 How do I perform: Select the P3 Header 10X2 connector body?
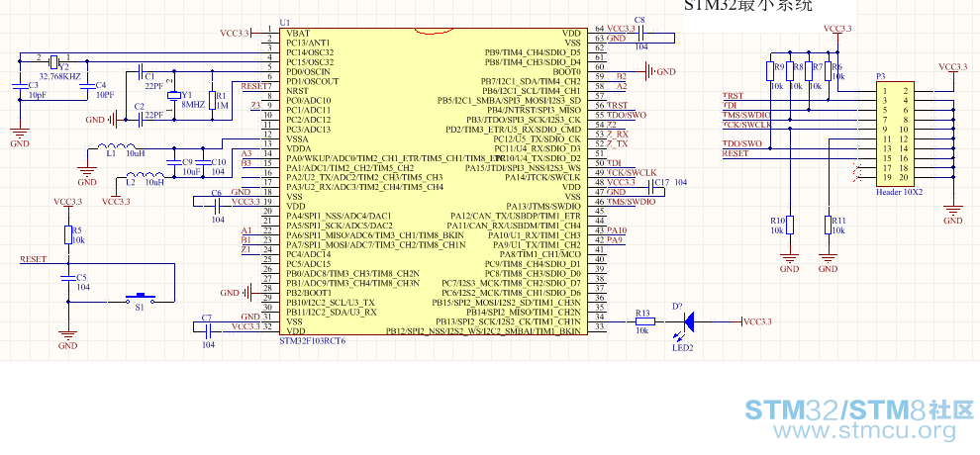895,134
